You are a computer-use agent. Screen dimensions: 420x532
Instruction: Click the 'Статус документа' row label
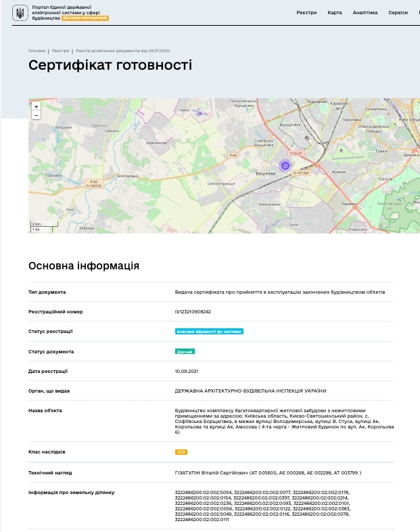pos(51,352)
